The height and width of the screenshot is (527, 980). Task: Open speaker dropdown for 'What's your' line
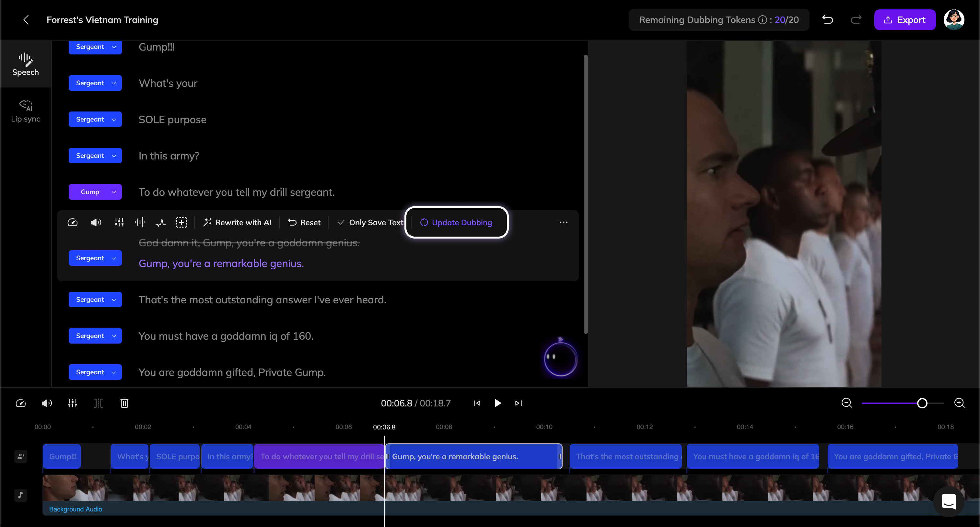click(95, 83)
